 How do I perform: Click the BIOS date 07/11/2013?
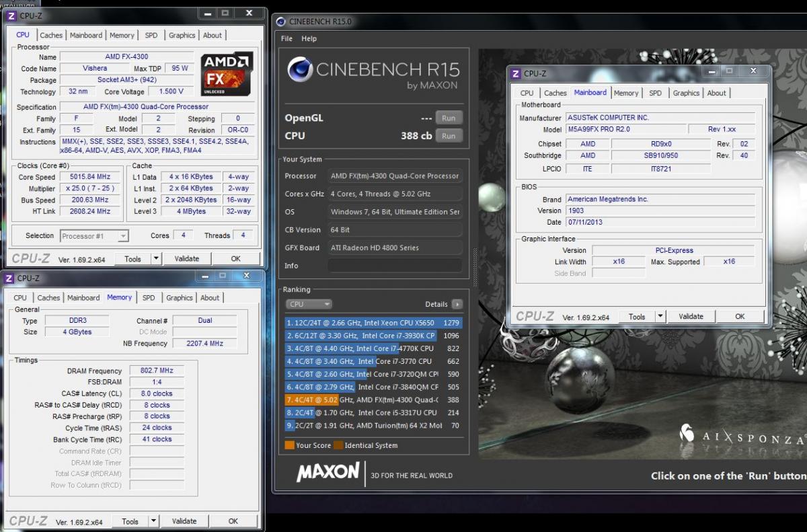[x=660, y=222]
